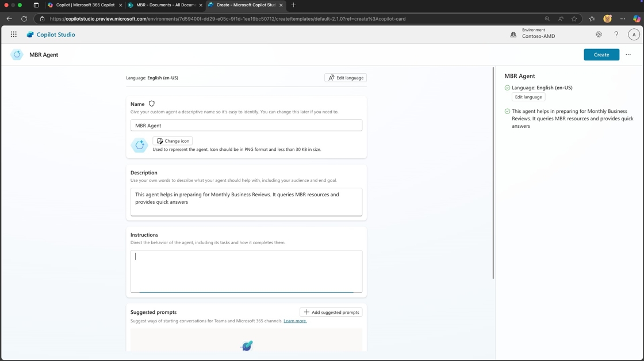
Task: Open the browser settings ellipsis menu
Action: point(623,19)
